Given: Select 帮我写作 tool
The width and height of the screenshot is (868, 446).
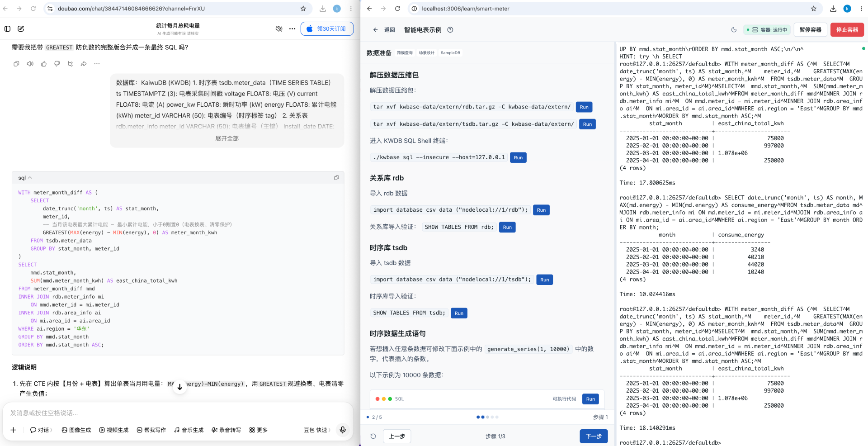Looking at the screenshot, I should (151, 430).
